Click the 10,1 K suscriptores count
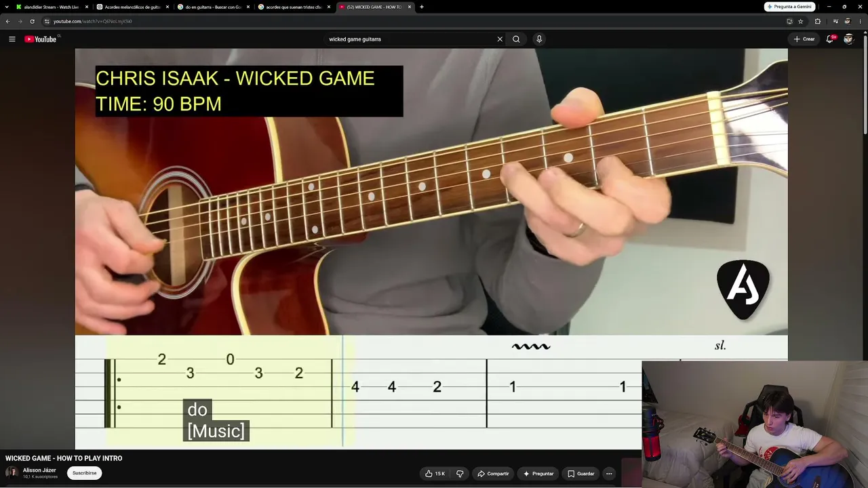 pyautogui.click(x=40, y=477)
